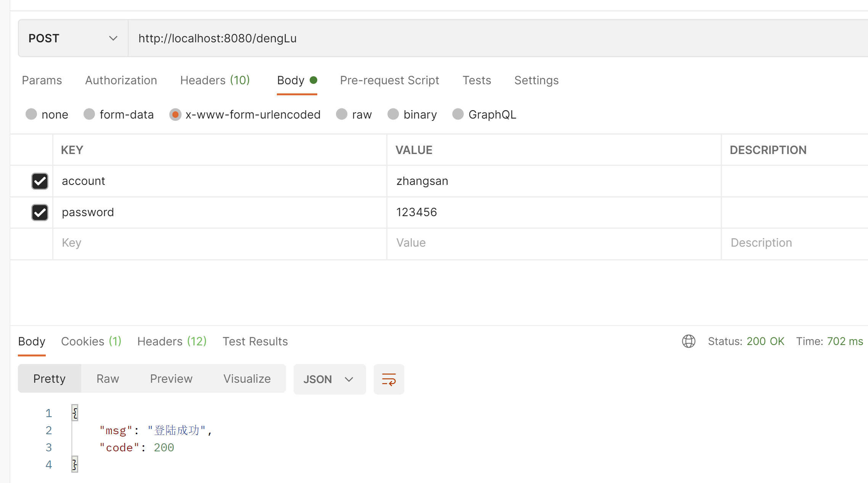Select the raw body type radio
The width and height of the screenshot is (868, 483).
342,114
